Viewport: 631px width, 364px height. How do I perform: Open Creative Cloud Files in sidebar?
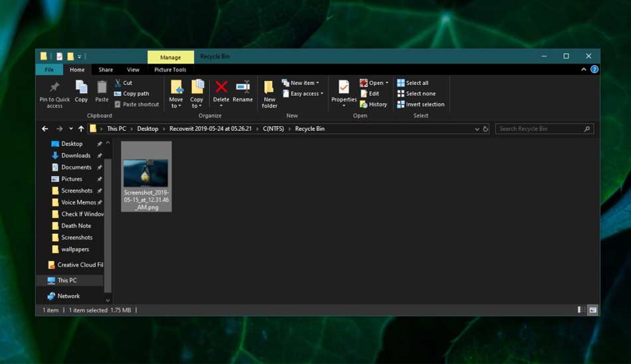75,265
